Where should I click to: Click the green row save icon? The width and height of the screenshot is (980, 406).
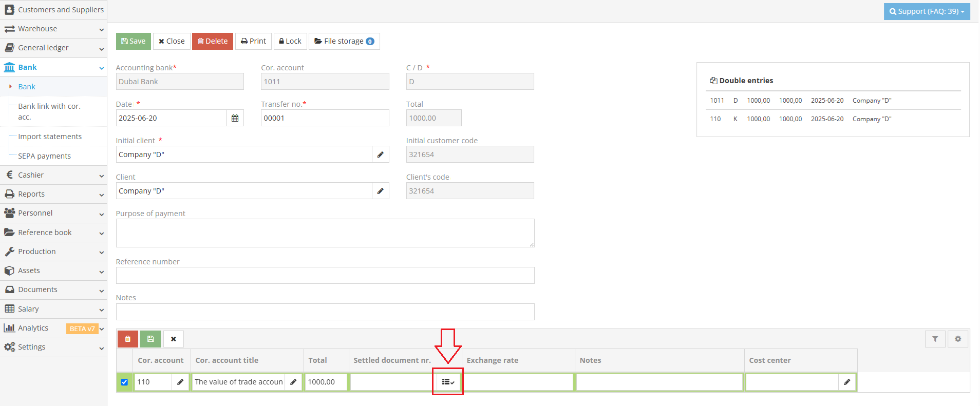(150, 339)
